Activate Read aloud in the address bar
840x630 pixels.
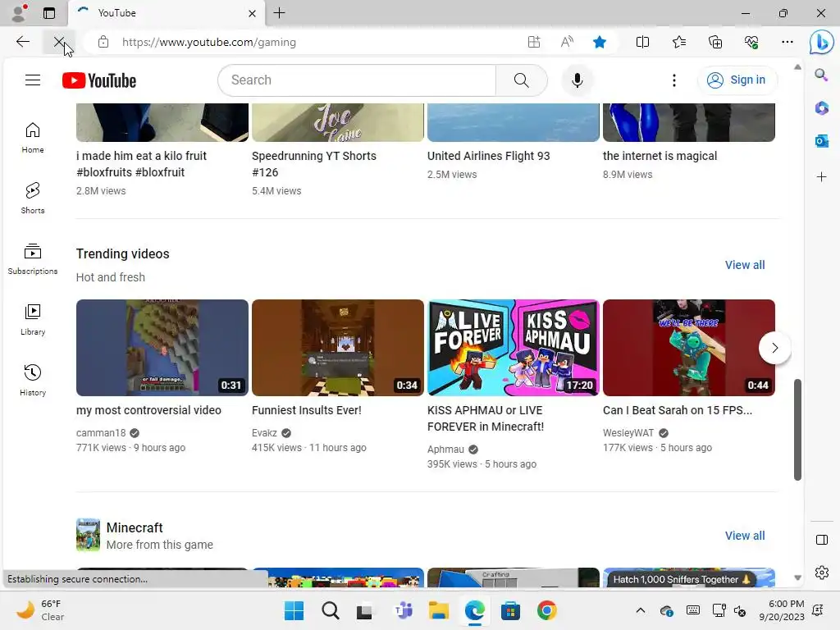pyautogui.click(x=567, y=42)
